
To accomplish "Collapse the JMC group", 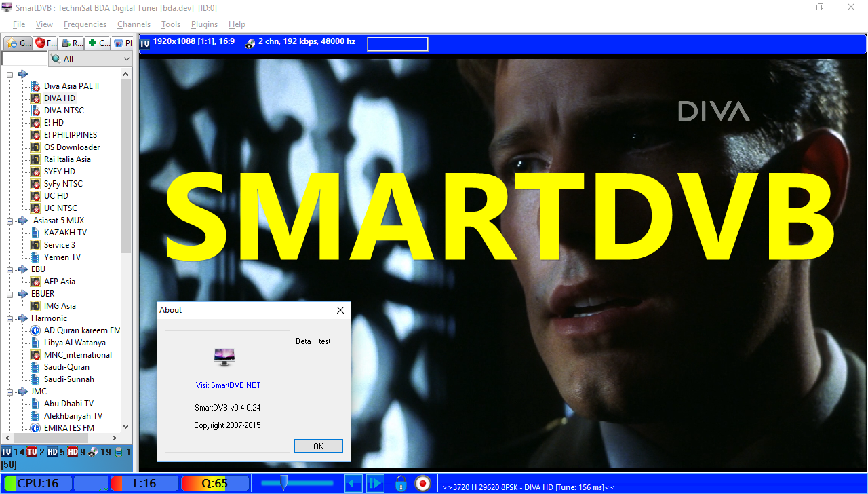I will (x=10, y=392).
